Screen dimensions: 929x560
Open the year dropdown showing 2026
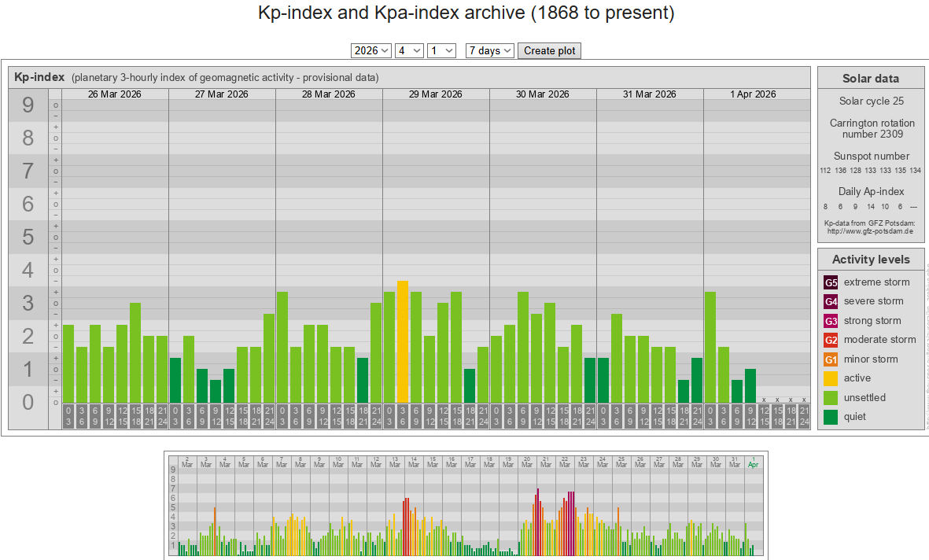tap(371, 50)
